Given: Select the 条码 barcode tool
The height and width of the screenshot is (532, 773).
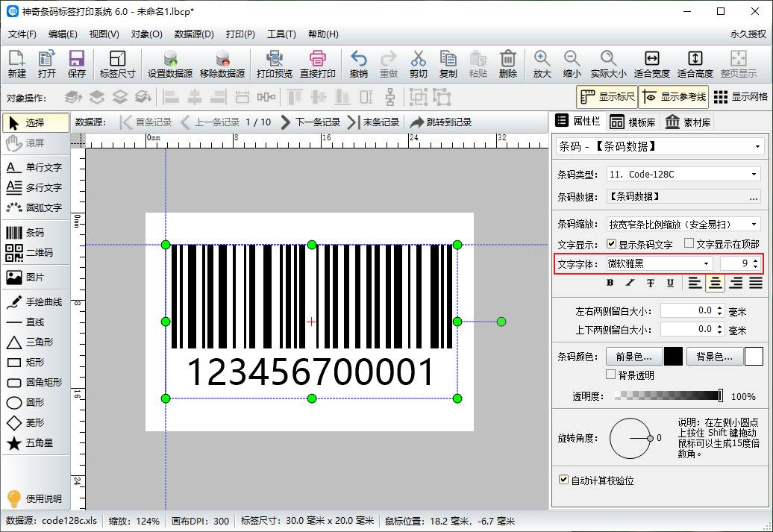Looking at the screenshot, I should click(36, 232).
